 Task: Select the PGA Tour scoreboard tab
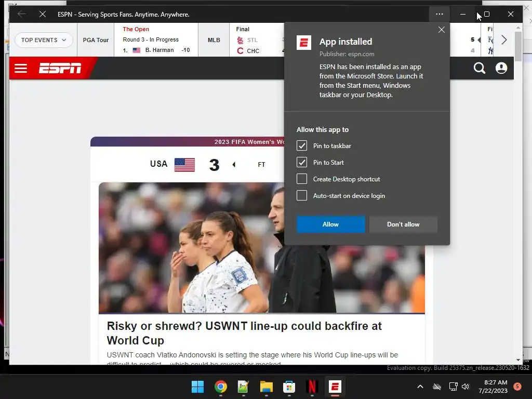[x=96, y=40]
